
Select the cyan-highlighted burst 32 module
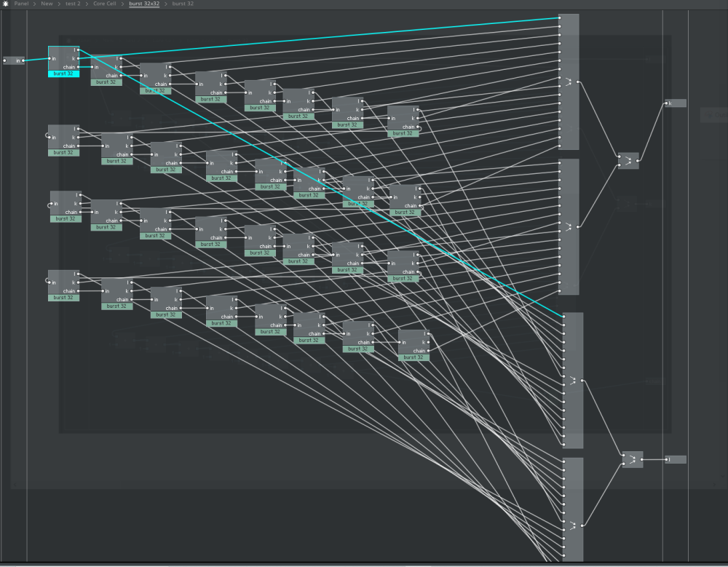[63, 61]
